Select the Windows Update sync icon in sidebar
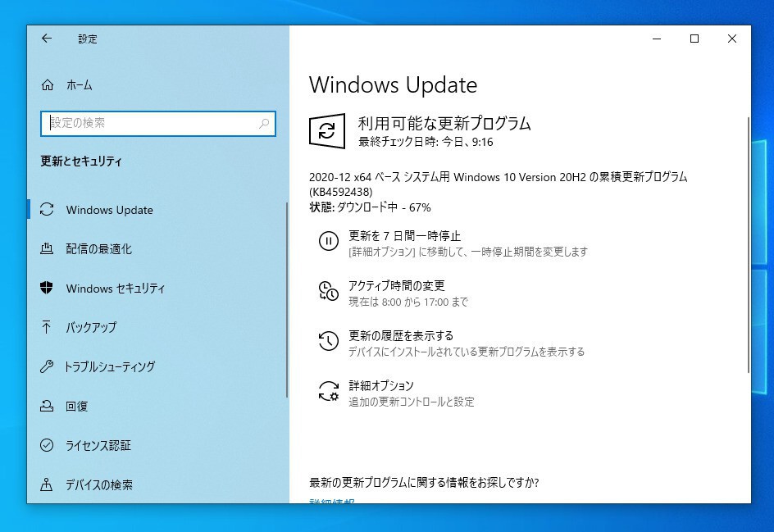774x532 pixels. click(x=47, y=210)
